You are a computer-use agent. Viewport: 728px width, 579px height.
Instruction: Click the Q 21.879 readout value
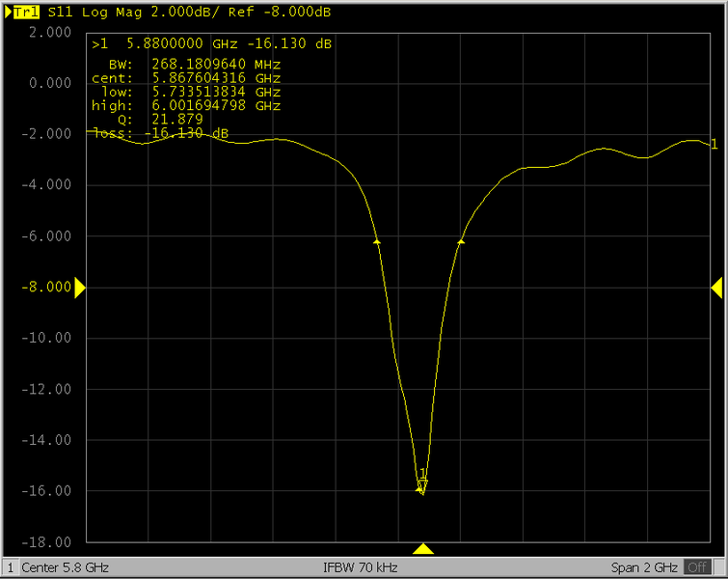click(x=177, y=120)
